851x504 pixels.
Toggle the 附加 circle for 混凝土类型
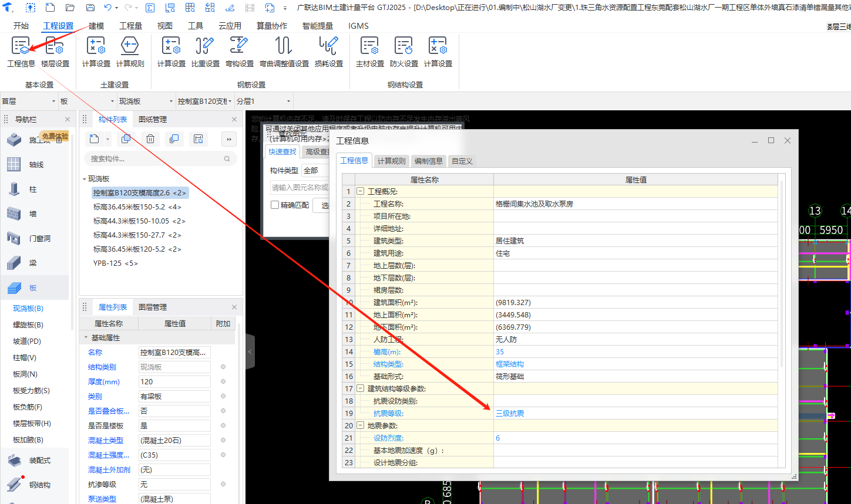pyautogui.click(x=223, y=440)
